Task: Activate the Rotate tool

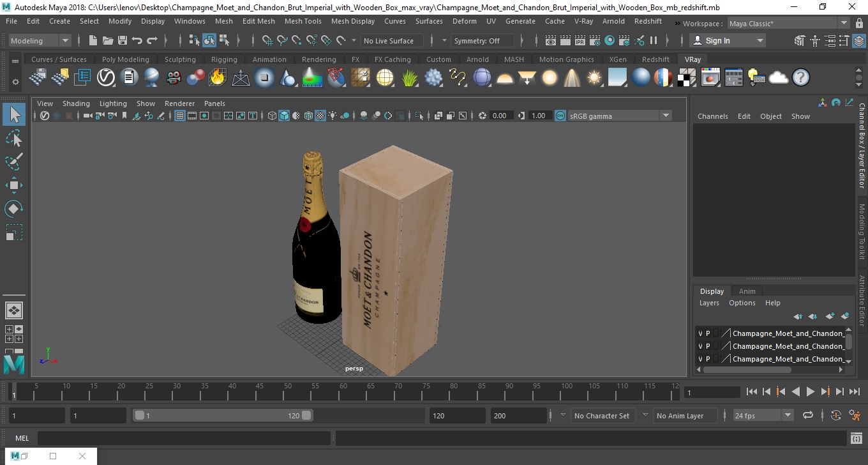Action: pos(14,209)
